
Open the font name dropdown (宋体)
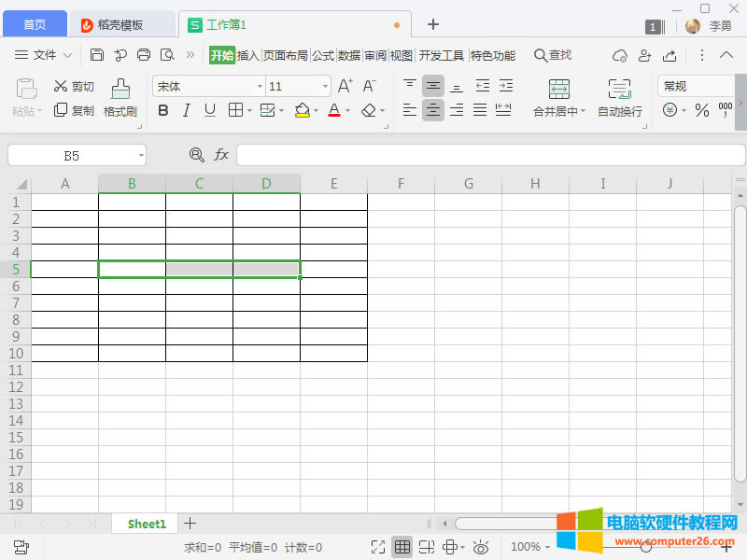tap(260, 87)
